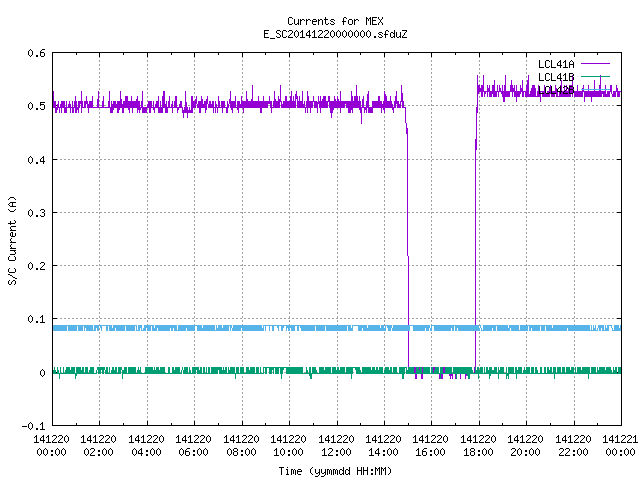
Task: Click the 0.2 y-axis tick value
Action: [36, 266]
